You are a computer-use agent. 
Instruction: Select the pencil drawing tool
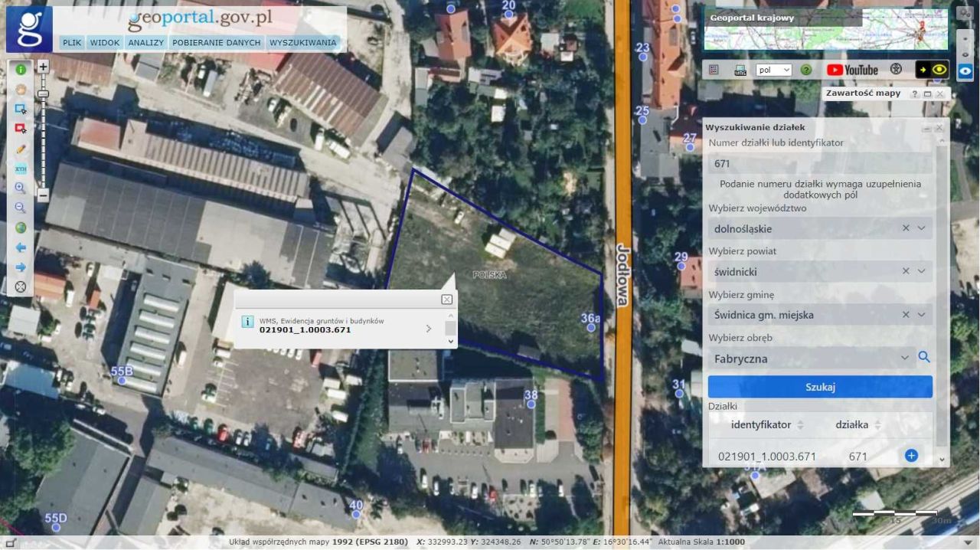coord(21,148)
